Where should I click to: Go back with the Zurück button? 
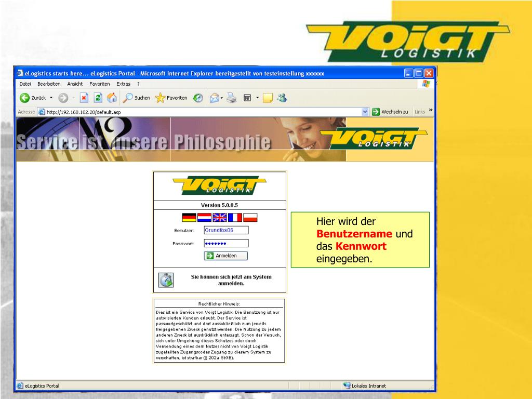click(x=33, y=98)
